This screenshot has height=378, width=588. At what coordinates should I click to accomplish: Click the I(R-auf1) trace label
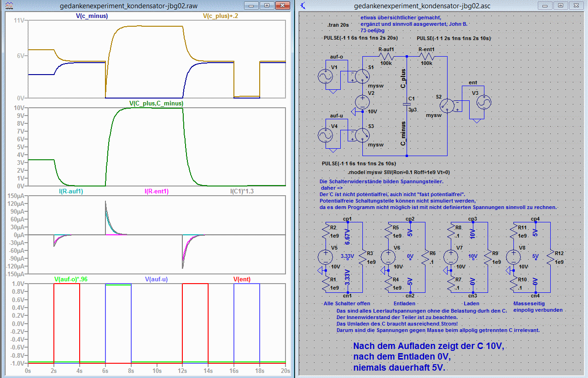coord(71,191)
